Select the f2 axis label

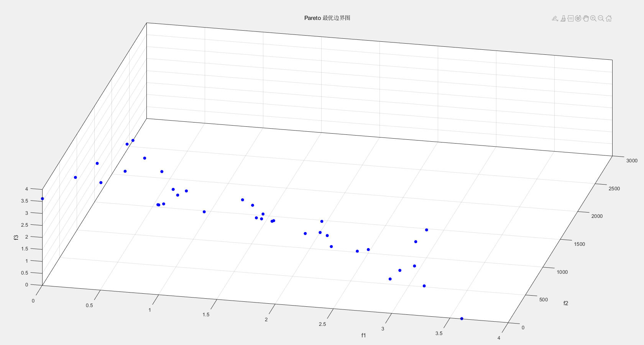point(566,303)
